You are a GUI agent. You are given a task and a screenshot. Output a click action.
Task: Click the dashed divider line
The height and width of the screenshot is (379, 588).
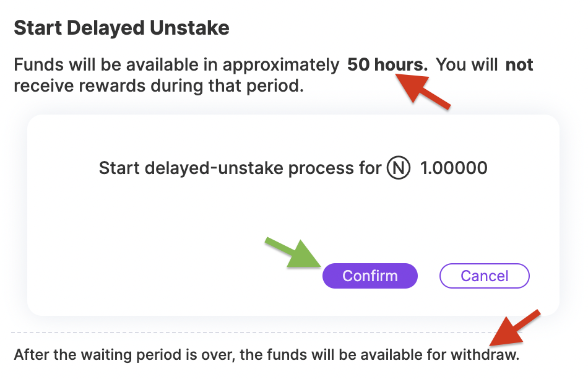click(x=266, y=333)
